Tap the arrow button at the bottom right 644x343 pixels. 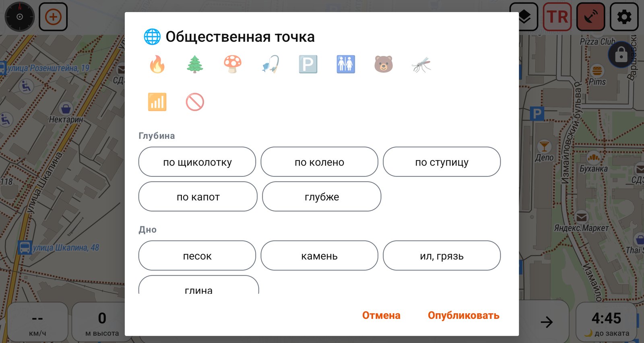tap(547, 322)
